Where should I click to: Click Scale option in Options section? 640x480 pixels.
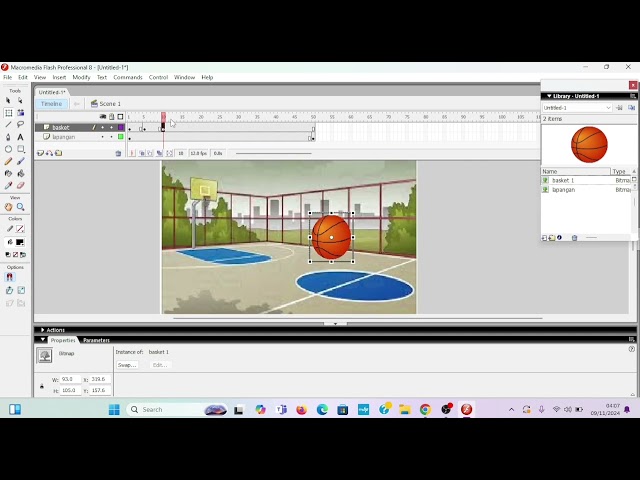coord(21,290)
